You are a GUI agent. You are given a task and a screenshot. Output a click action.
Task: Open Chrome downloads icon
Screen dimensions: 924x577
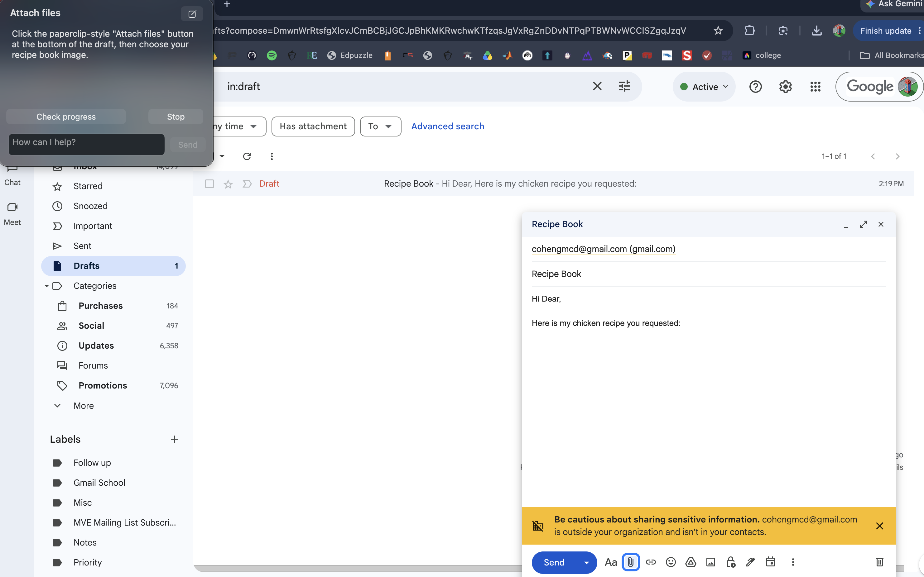(816, 31)
